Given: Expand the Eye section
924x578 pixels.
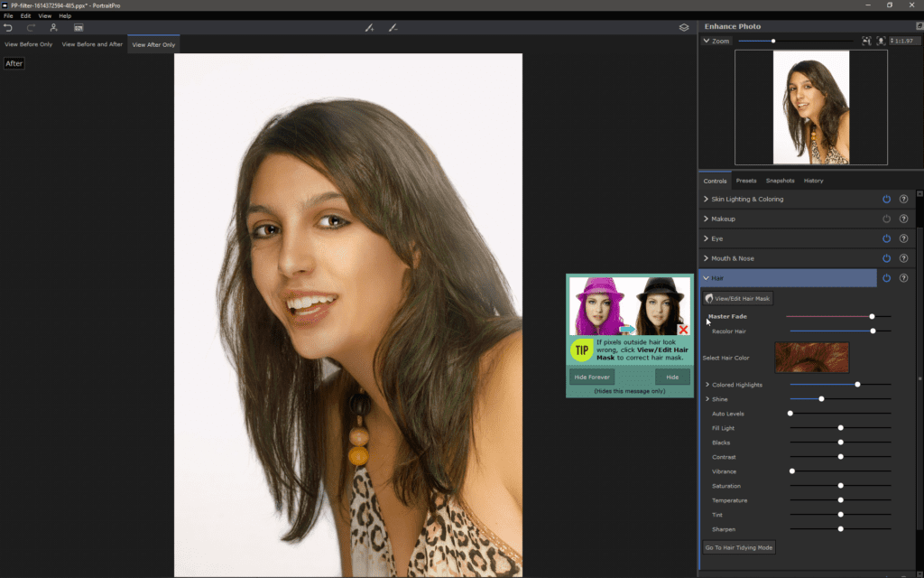Looking at the screenshot, I should 706,238.
